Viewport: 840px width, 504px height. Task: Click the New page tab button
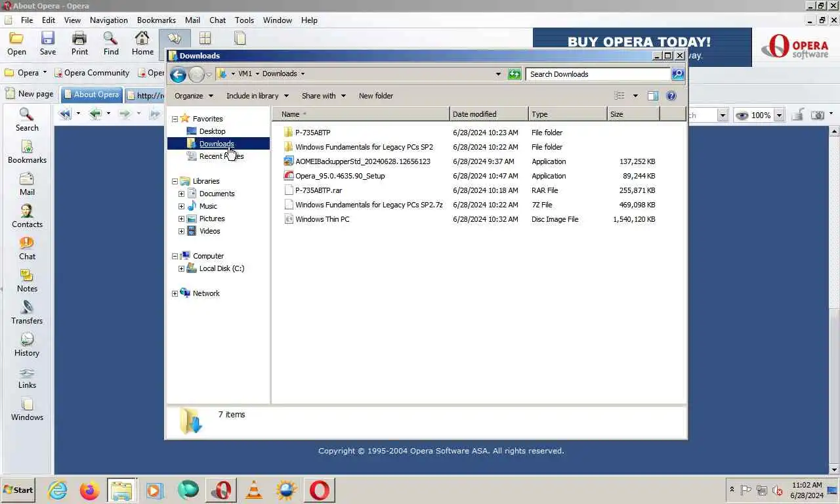point(30,94)
